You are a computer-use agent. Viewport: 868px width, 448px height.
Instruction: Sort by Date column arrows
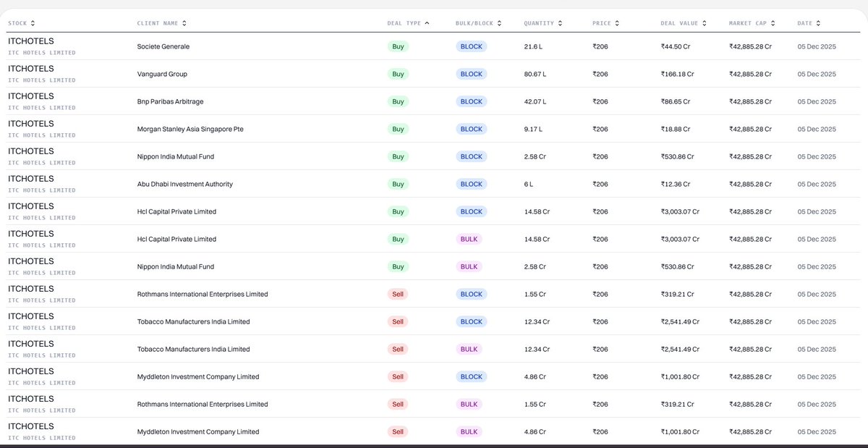point(819,23)
